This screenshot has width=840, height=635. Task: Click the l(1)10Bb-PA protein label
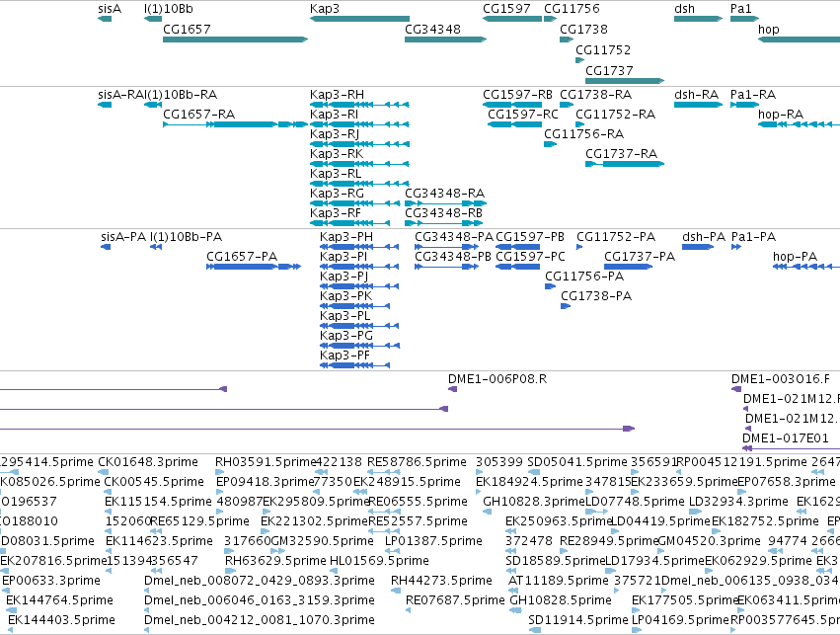click(186, 237)
